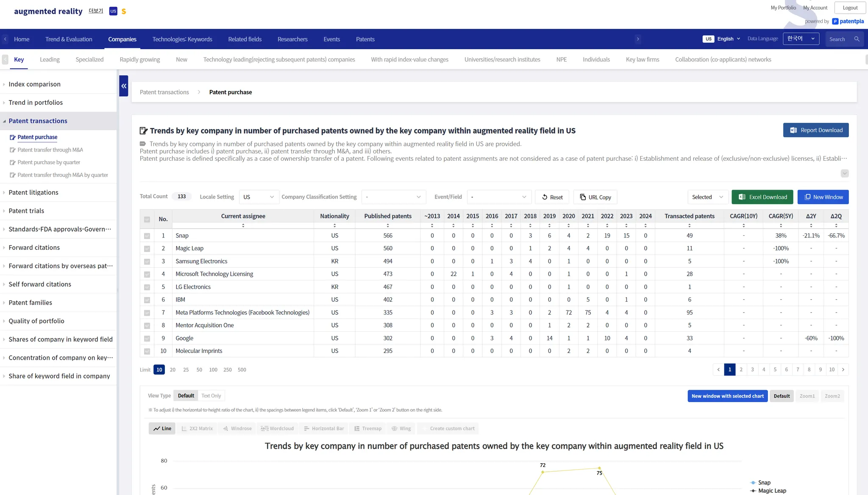This screenshot has height=495, width=868.
Task: Click URL Copy icon button
Action: click(x=583, y=197)
